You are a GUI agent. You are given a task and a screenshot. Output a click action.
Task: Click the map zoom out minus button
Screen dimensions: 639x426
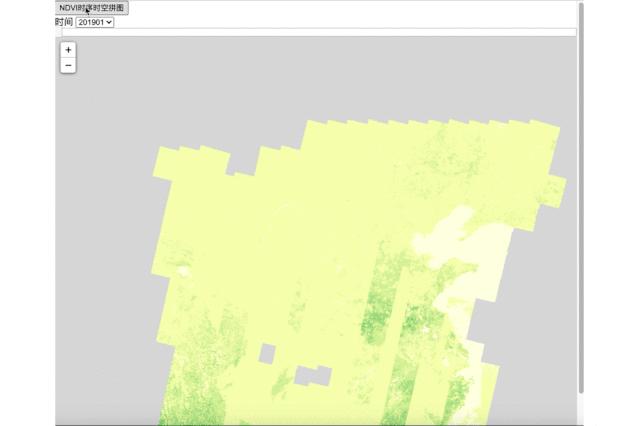(x=68, y=66)
